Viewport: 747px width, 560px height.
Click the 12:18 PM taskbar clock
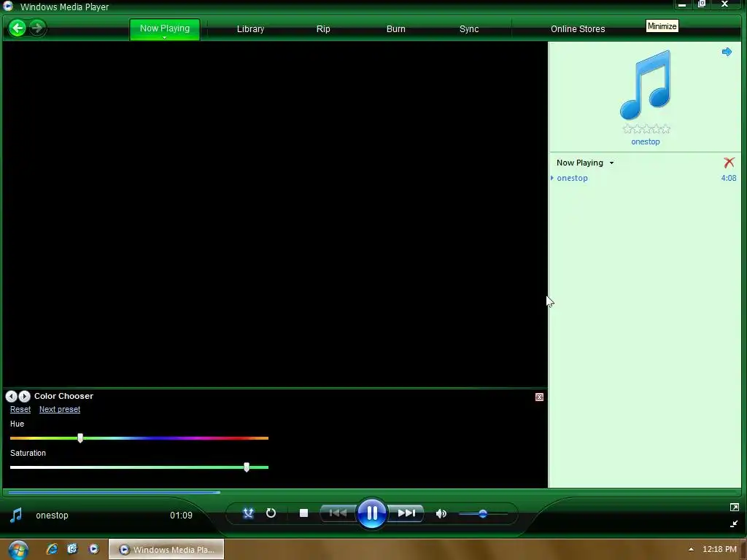[x=719, y=550]
